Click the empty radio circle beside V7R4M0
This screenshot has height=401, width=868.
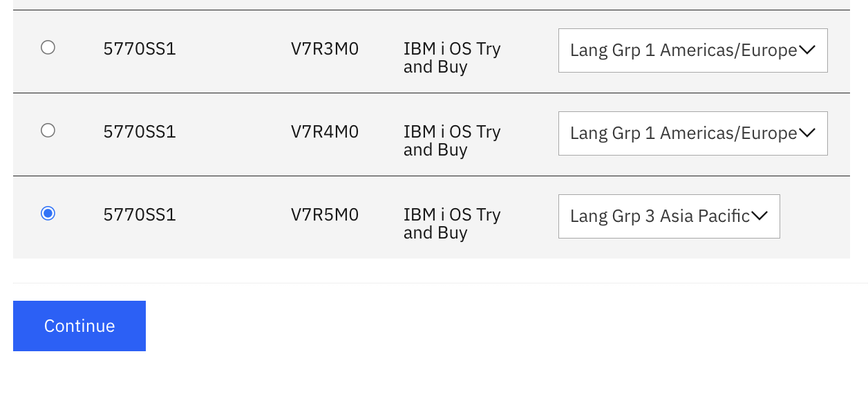pos(48,130)
